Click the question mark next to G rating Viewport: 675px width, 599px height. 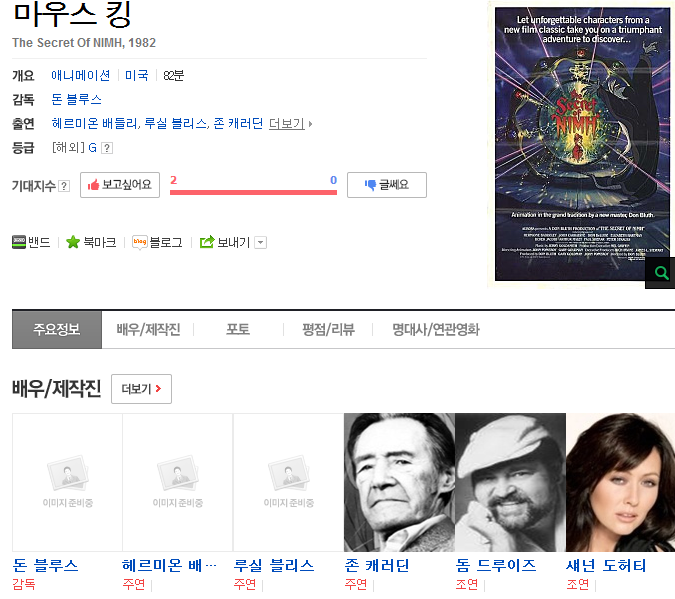coord(107,148)
